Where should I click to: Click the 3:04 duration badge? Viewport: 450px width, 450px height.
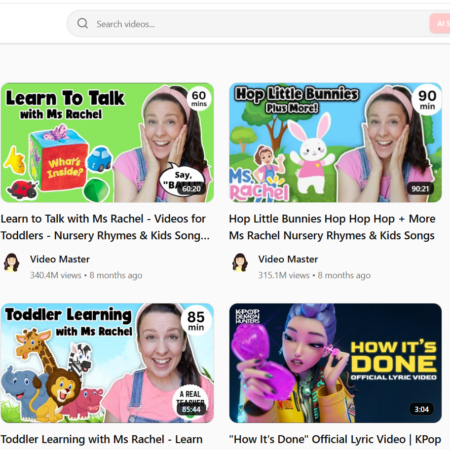tap(422, 409)
